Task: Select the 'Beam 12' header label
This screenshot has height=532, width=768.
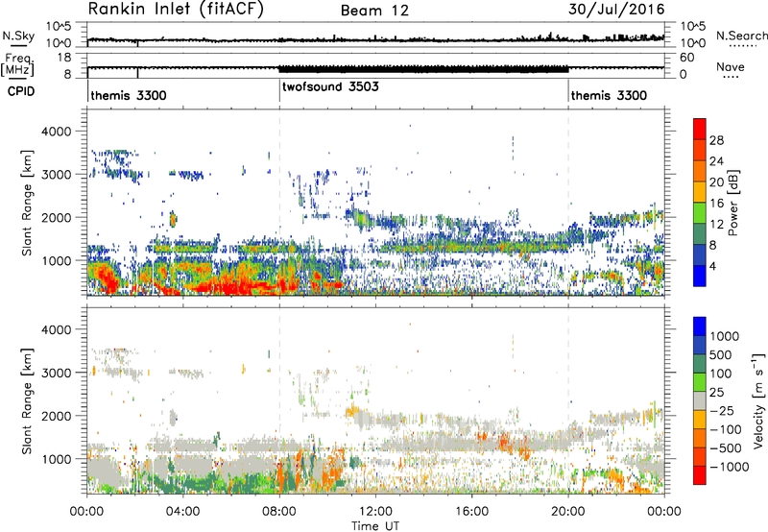Action: 374,11
